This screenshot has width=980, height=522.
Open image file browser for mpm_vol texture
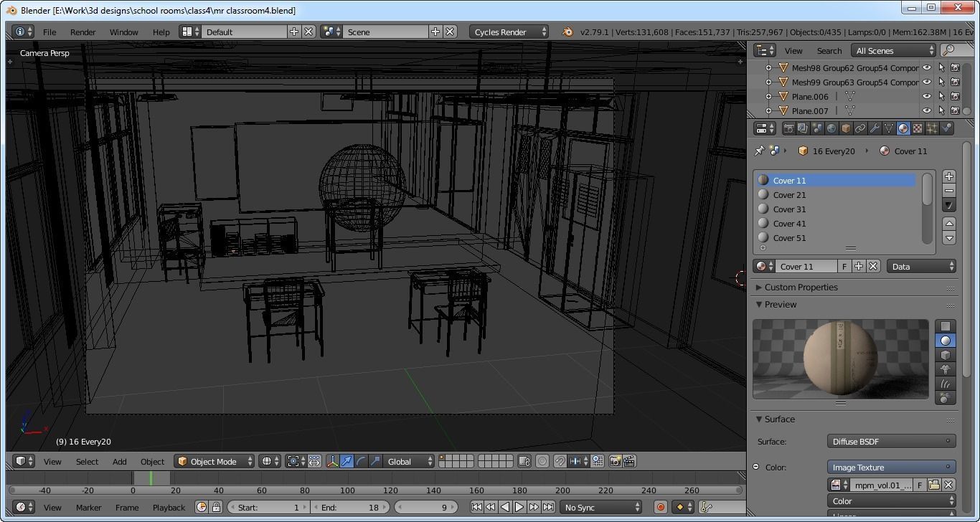point(934,485)
